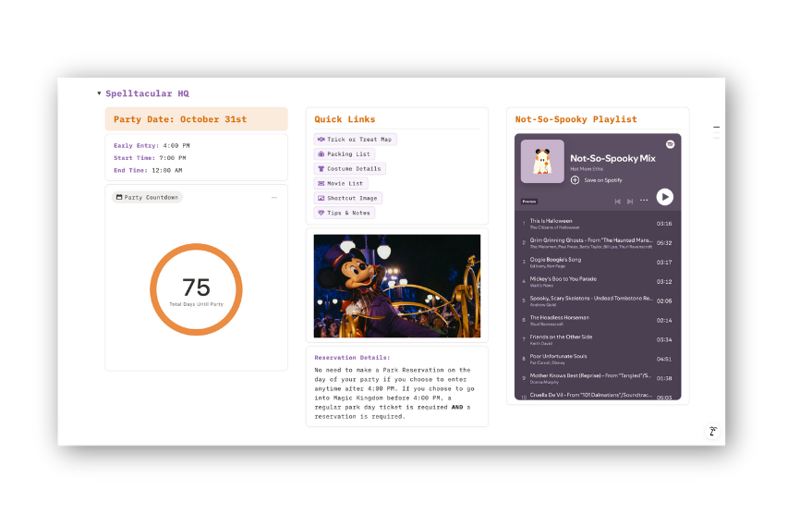Screen dimensions: 812x527
Task: Click the Movie List icon
Action: pyautogui.click(x=321, y=183)
